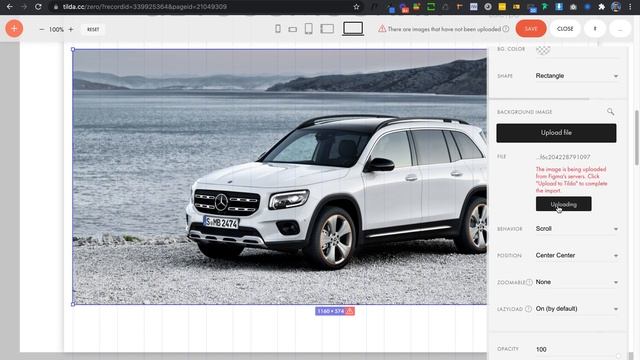This screenshot has width=640, height=360.
Task: Click the Upload file button
Action: click(556, 133)
